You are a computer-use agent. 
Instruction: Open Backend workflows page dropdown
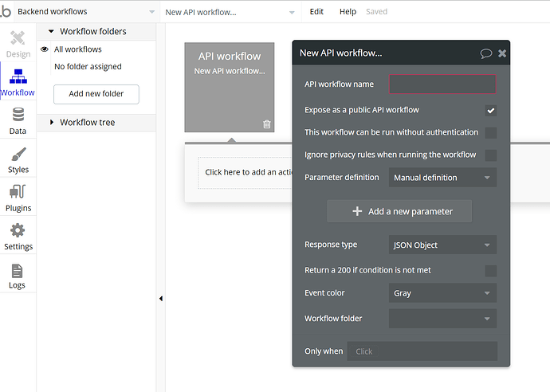[x=86, y=12]
